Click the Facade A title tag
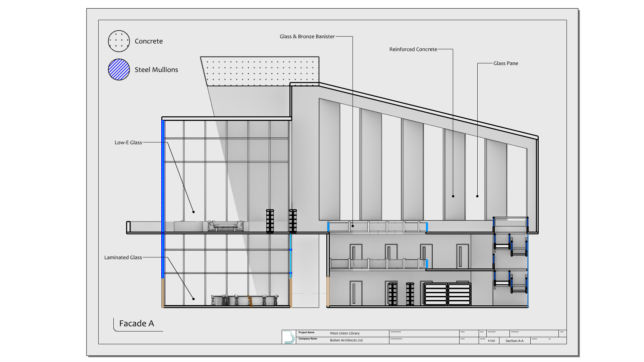 tap(137, 323)
